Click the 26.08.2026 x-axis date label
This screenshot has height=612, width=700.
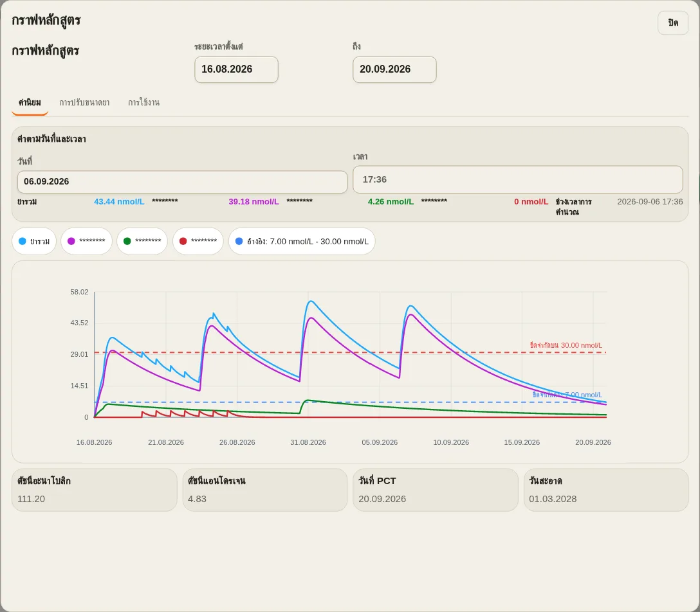237,442
